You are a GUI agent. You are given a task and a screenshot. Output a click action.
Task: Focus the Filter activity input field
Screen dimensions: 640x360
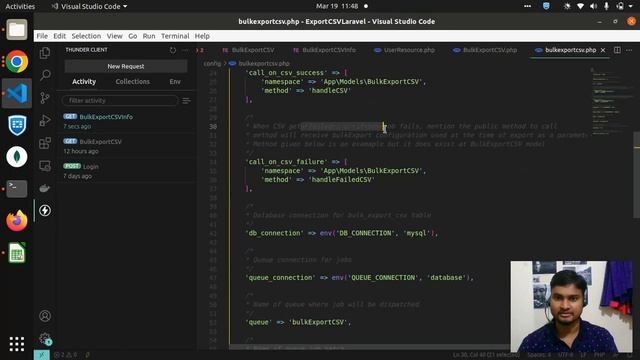point(120,100)
